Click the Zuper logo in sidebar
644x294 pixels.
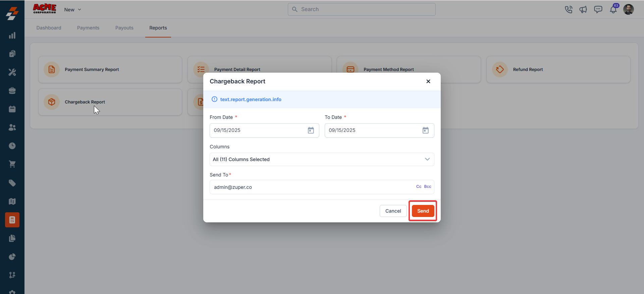pyautogui.click(x=12, y=13)
